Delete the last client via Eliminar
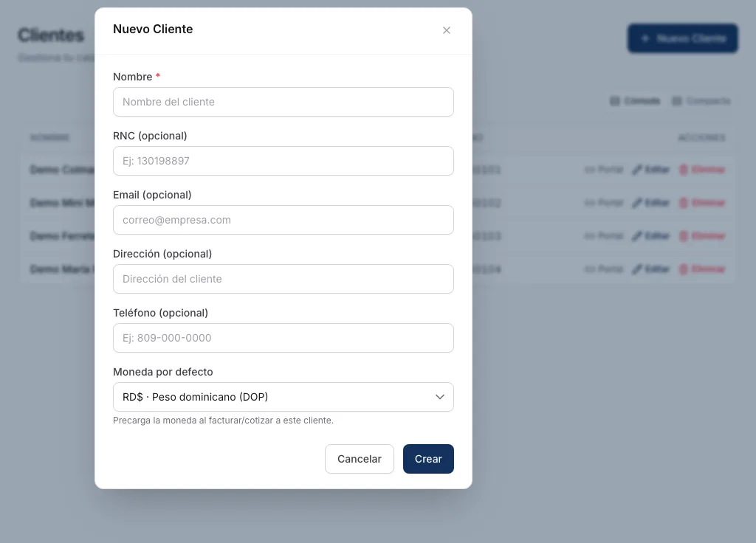This screenshot has width=756, height=543. (x=702, y=269)
